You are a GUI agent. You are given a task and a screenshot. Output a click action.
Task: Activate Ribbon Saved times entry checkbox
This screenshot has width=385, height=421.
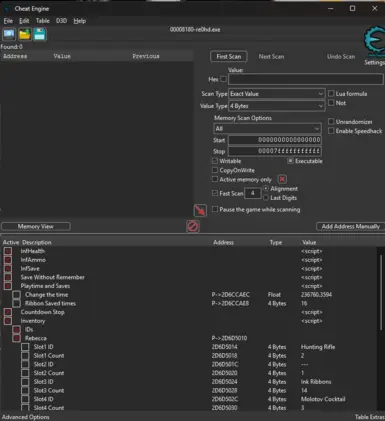tap(16, 303)
